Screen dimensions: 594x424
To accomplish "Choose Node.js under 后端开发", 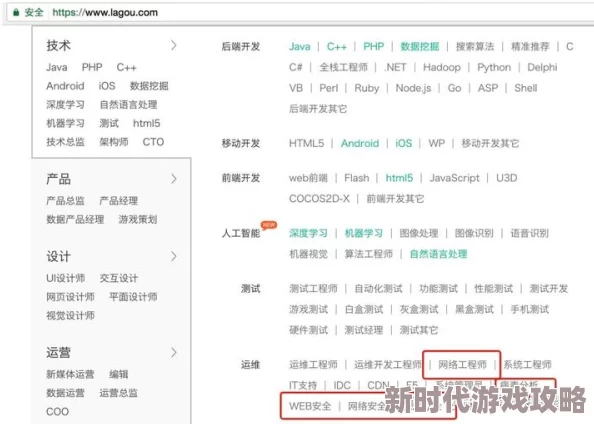I will 413,88.
